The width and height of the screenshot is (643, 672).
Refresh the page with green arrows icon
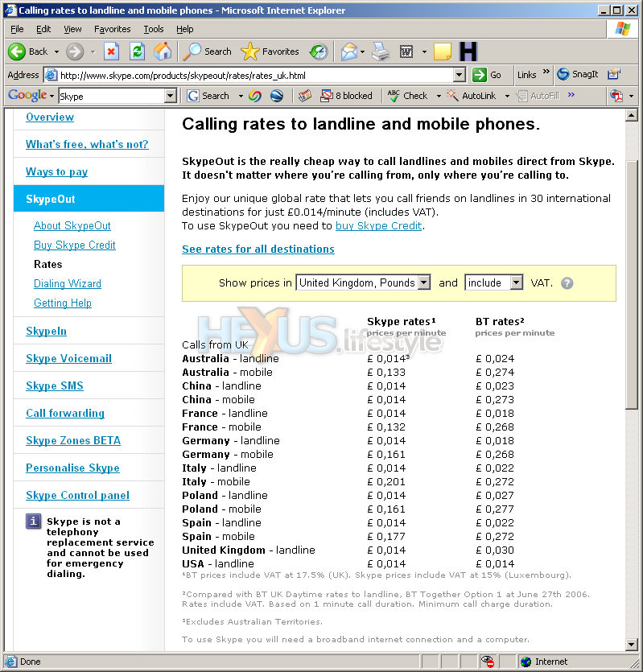pyautogui.click(x=137, y=52)
